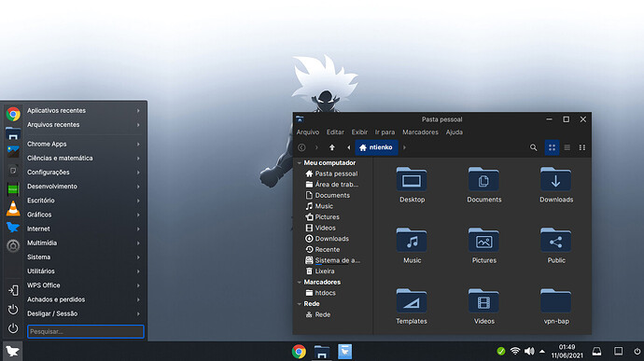Click the green terminal icon in menu sidebar
This screenshot has height=361, width=644.
[x=13, y=189]
